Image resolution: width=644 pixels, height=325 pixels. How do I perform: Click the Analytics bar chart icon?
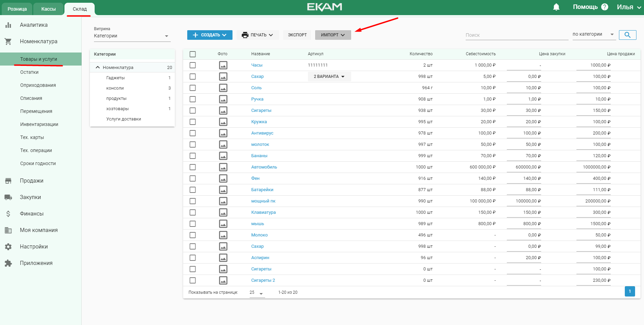pos(8,25)
